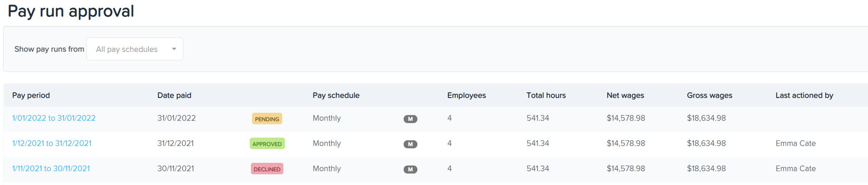
Task: Click the Last actioned by column header
Action: [x=804, y=95]
